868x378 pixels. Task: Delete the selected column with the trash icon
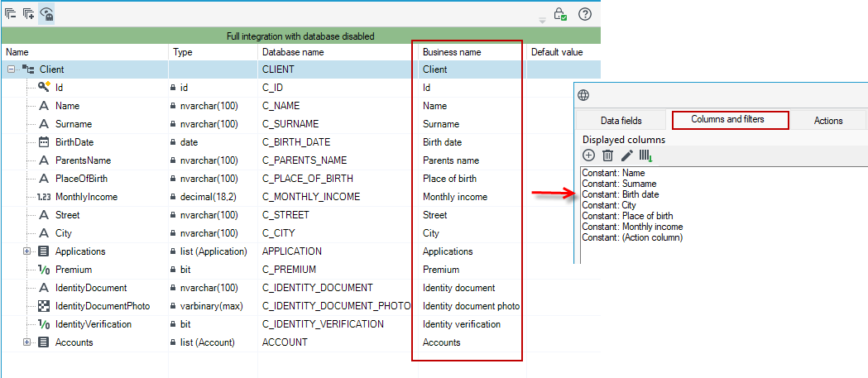[607, 156]
